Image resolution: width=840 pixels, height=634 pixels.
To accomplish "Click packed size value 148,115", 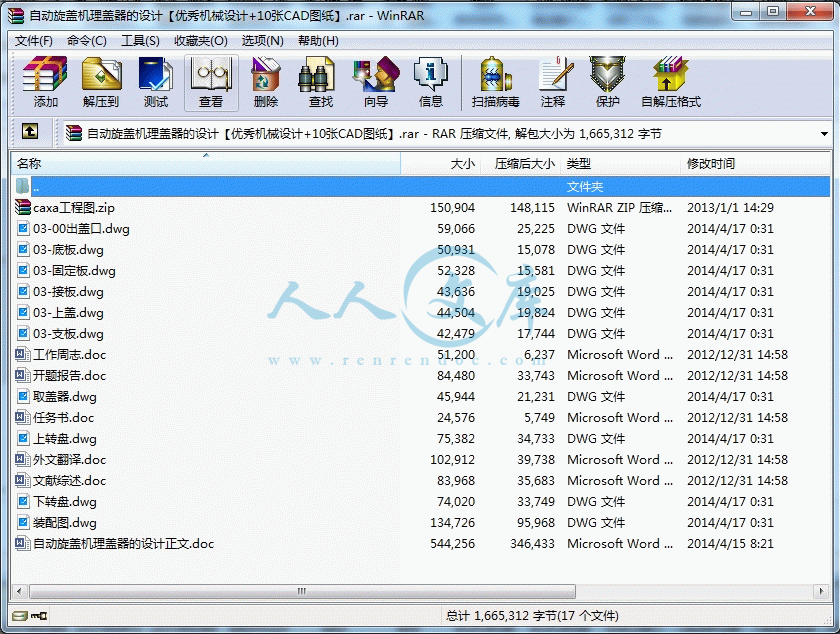I will (532, 207).
